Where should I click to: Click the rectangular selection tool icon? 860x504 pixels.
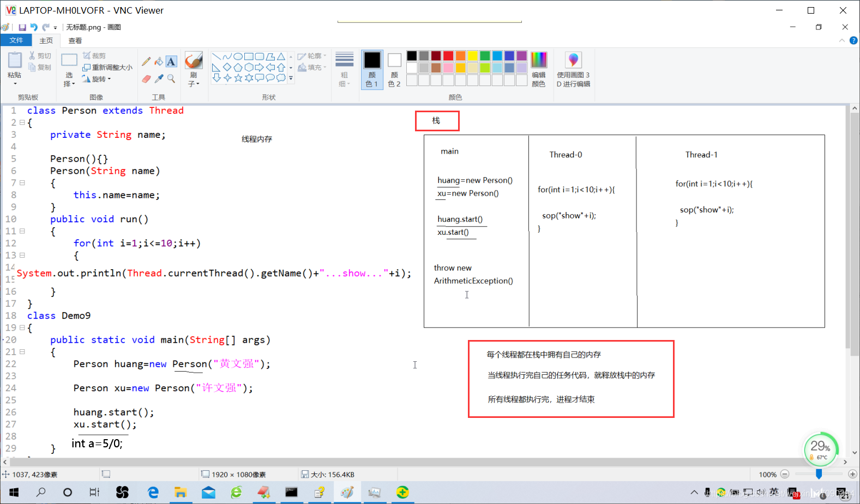click(69, 60)
